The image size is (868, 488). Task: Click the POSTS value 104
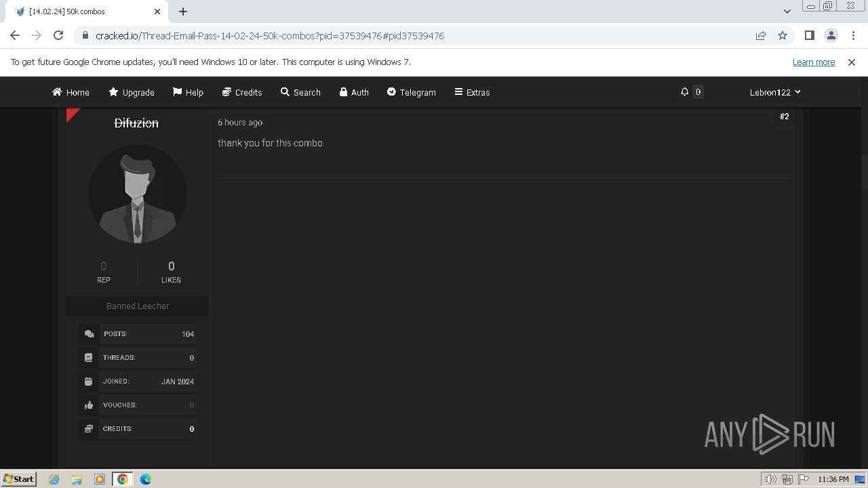188,334
